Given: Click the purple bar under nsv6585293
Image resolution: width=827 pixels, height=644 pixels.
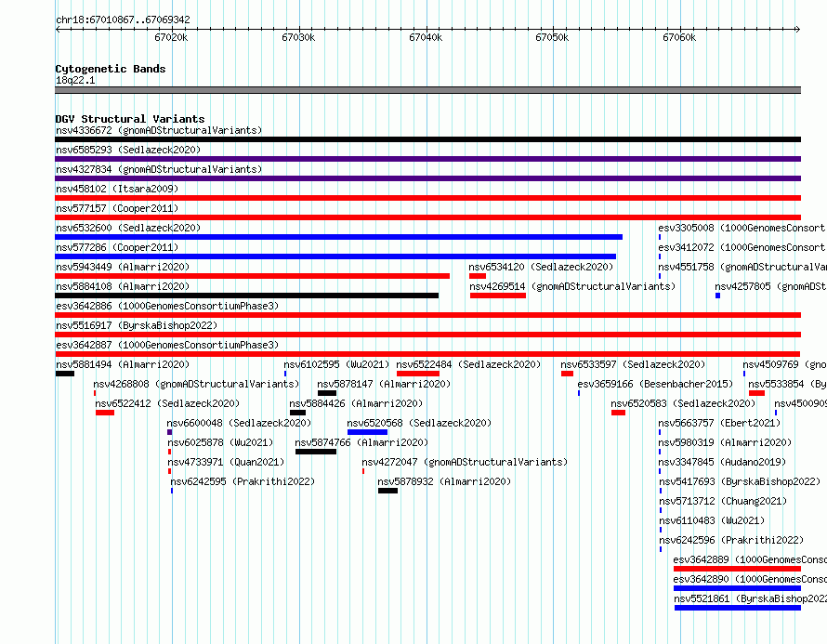Looking at the screenshot, I should click(x=427, y=159).
